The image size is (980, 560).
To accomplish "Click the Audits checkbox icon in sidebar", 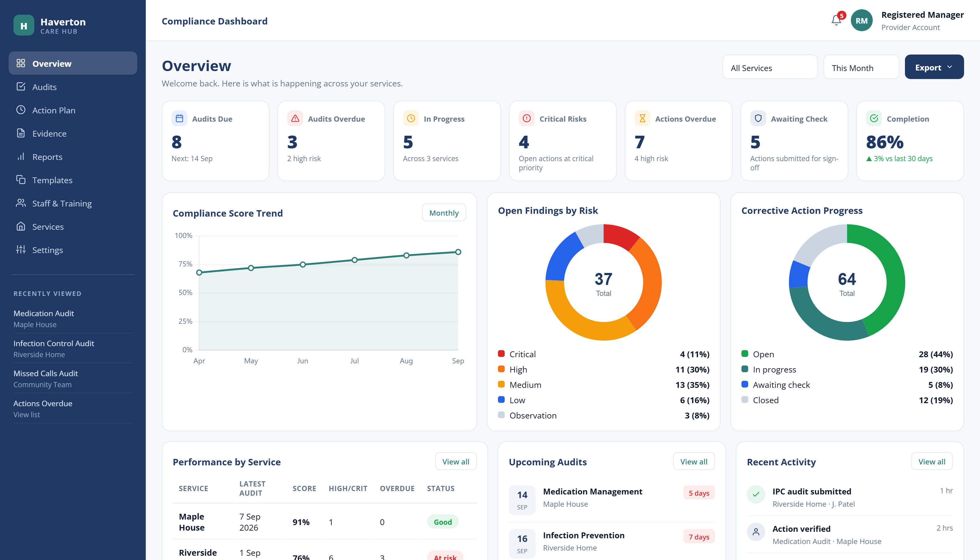I will coord(21,86).
